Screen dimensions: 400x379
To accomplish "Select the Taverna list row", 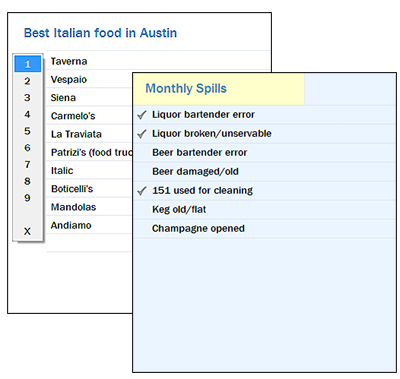I will click(x=159, y=60).
